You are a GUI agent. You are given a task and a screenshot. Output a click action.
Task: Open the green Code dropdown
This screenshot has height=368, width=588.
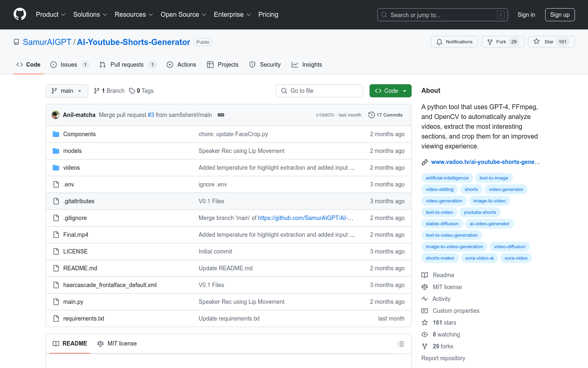pos(390,91)
